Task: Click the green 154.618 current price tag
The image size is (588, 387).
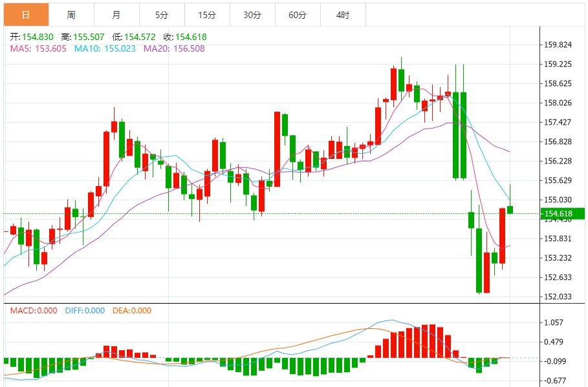Action: point(561,214)
